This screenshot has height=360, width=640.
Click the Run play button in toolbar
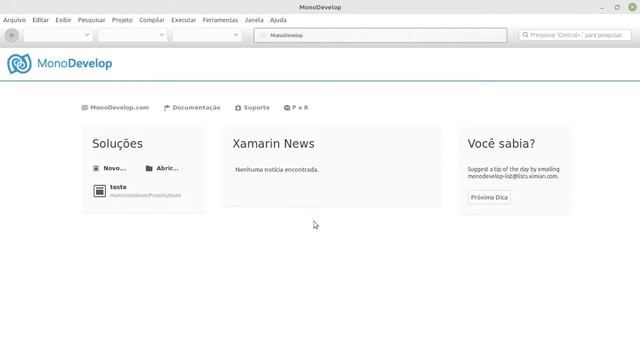(11, 36)
